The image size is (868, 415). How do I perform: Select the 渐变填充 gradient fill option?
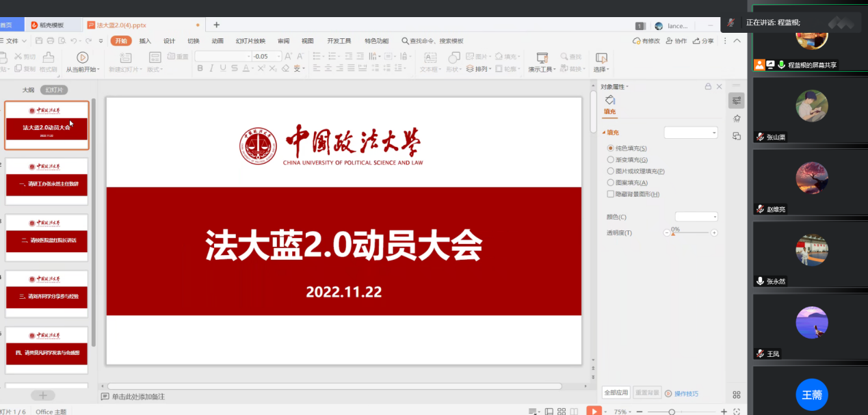(x=611, y=160)
